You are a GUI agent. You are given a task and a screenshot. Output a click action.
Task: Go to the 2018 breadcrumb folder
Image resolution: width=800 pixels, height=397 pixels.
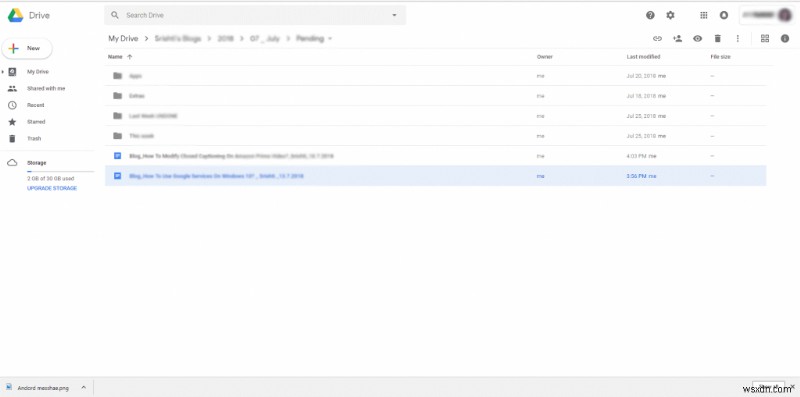[x=225, y=39]
